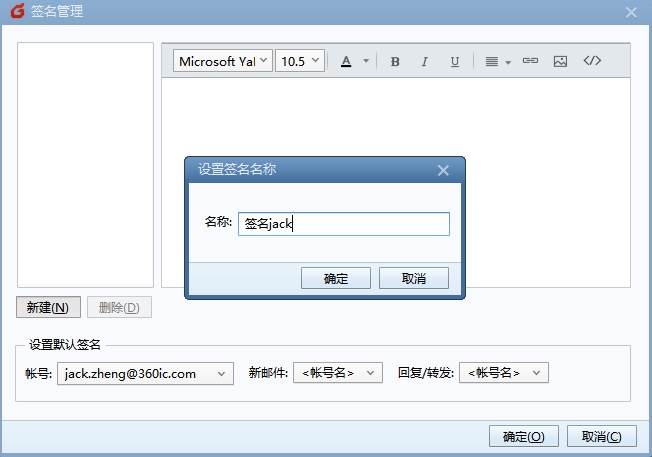Close the 设置签名名称 dialog
This screenshot has height=457, width=652.
pos(444,170)
